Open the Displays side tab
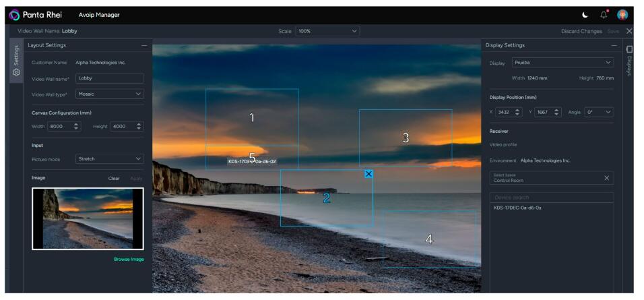 click(x=629, y=61)
